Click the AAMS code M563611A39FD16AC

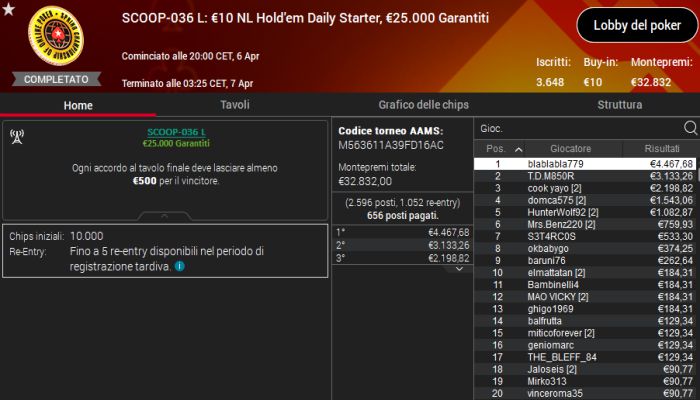[x=391, y=145]
